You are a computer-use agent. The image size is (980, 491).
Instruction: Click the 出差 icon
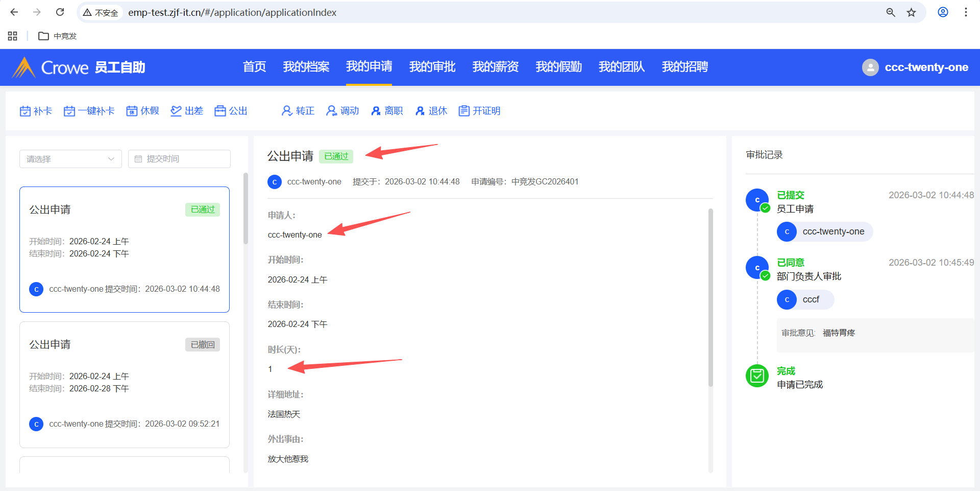(x=176, y=111)
